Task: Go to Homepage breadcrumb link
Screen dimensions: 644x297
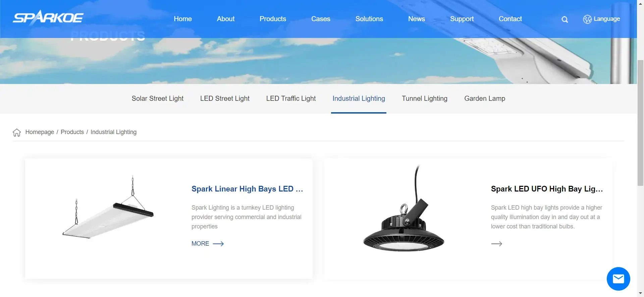Action: click(x=40, y=132)
